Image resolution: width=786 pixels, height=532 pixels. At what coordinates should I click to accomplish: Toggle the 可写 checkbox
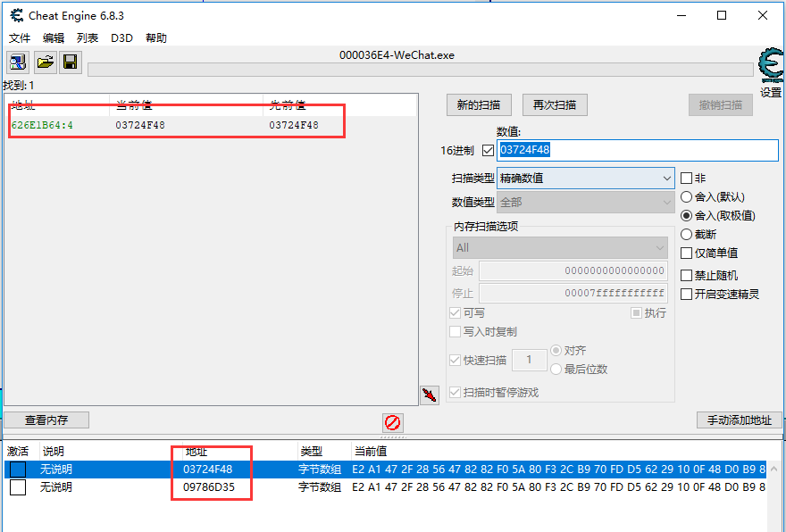[456, 313]
